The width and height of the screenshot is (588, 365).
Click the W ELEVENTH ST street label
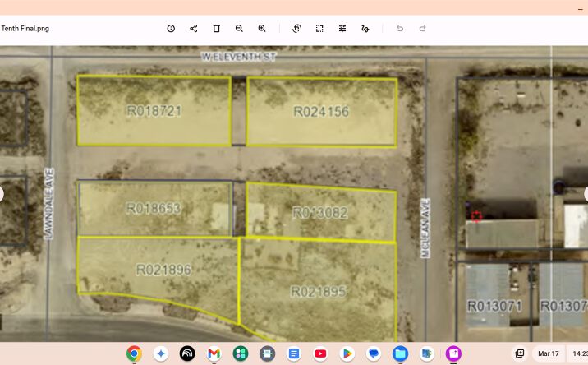point(239,57)
